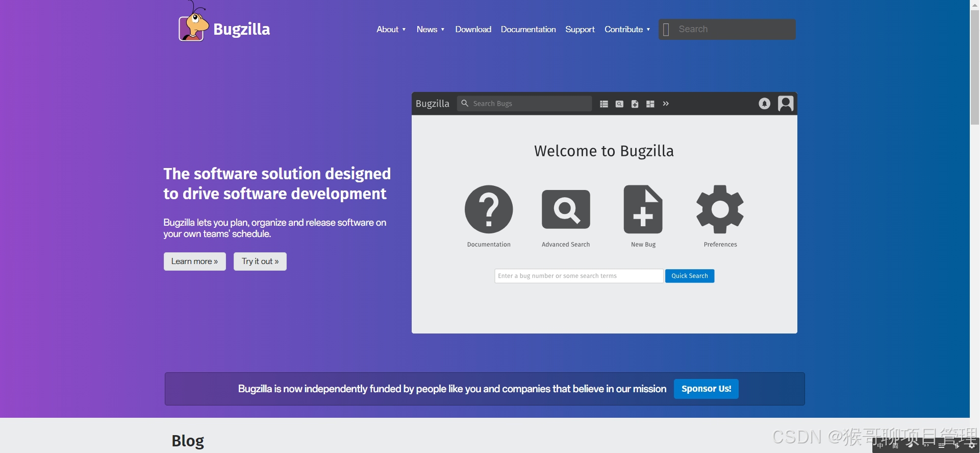
Task: Click the New Bug document icon
Action: point(643,209)
